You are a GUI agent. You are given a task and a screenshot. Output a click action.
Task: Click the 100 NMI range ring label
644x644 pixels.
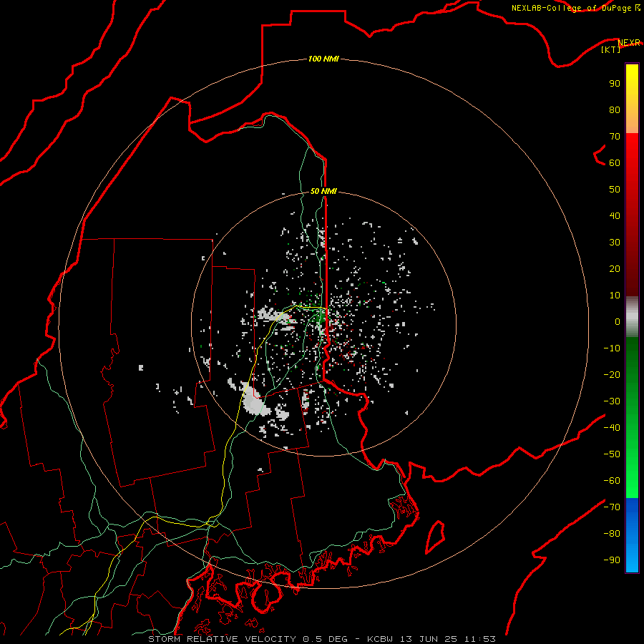[x=323, y=59]
